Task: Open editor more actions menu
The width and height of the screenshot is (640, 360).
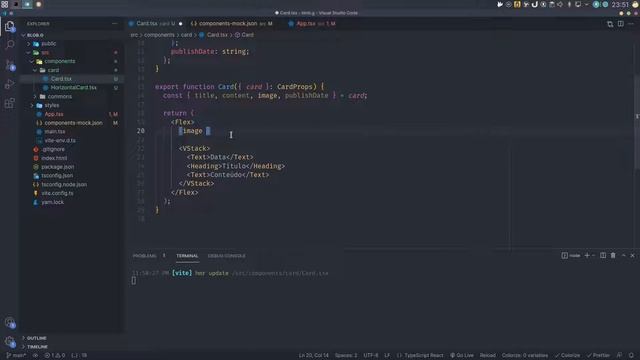Action: (x=631, y=24)
